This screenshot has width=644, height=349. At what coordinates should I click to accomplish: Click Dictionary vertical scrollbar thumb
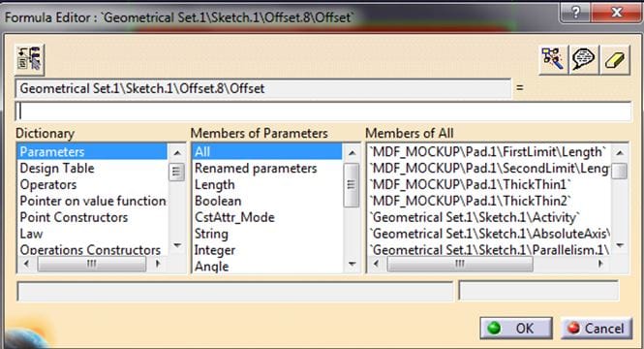[x=176, y=172]
